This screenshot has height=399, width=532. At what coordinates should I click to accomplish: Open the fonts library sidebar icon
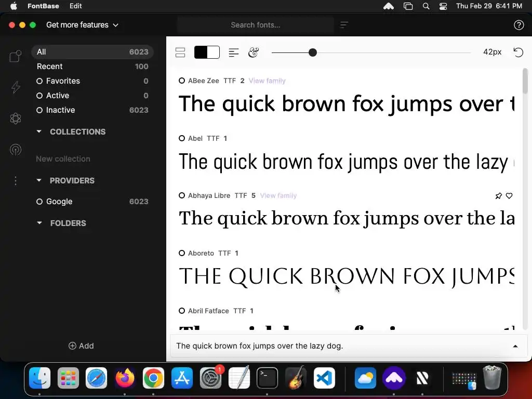(15, 56)
